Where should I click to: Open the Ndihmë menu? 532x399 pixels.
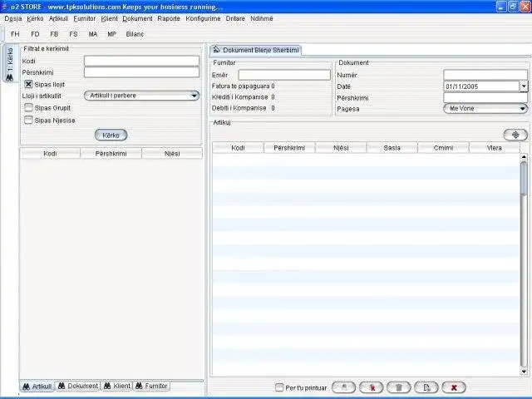[x=262, y=18]
